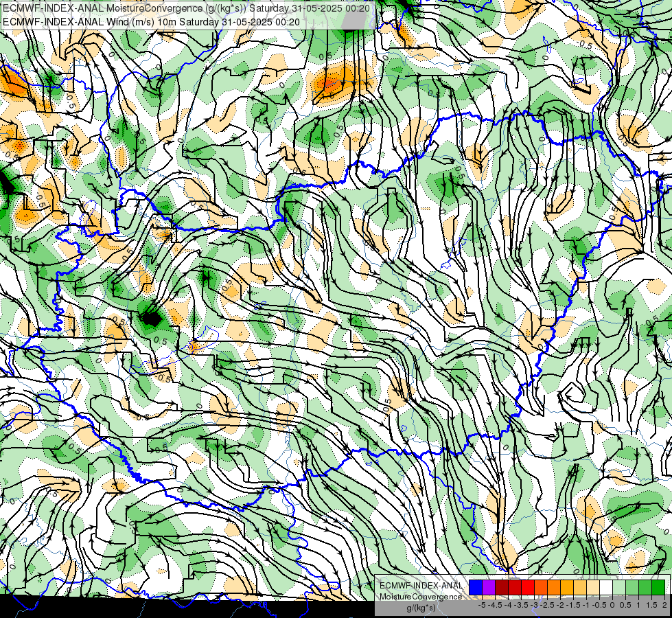This screenshot has height=618, width=672.
Task: Click the light green swatch between 0.5 and 1
Action: (632, 588)
